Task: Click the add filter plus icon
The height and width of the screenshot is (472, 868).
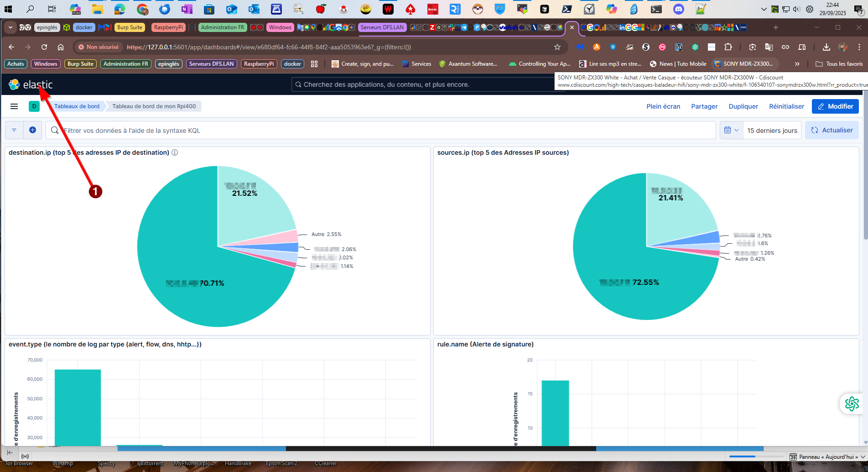Action: pyautogui.click(x=32, y=130)
